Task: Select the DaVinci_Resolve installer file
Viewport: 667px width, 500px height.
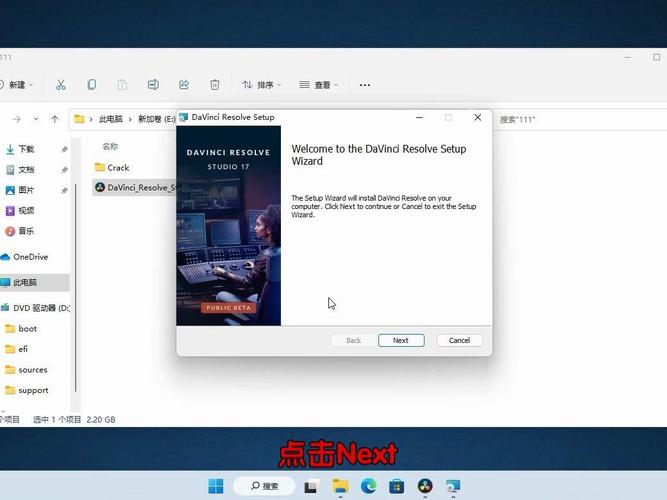Action: pos(135,188)
